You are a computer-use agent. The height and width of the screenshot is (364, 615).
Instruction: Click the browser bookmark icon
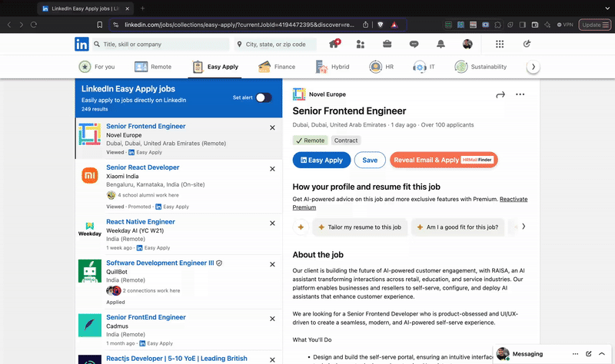[100, 25]
